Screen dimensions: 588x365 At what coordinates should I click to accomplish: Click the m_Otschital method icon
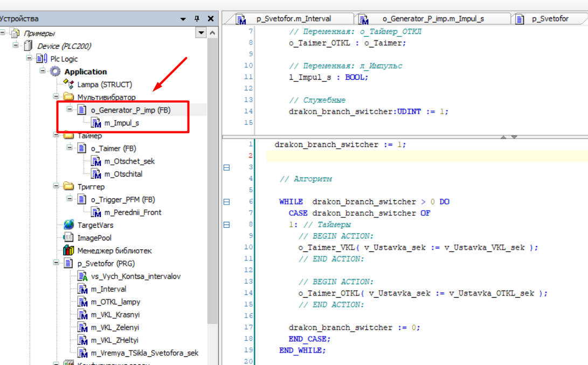click(x=96, y=174)
